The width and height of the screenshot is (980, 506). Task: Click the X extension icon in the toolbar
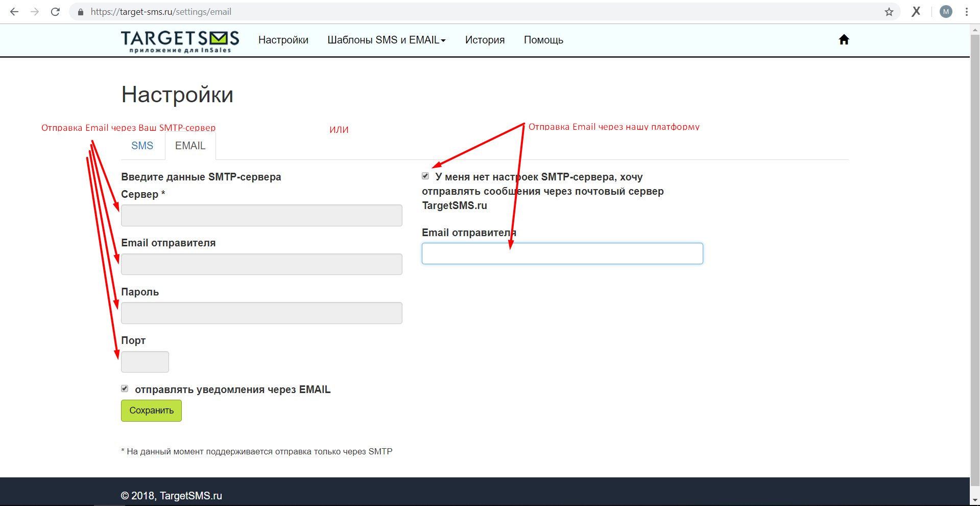click(x=916, y=12)
